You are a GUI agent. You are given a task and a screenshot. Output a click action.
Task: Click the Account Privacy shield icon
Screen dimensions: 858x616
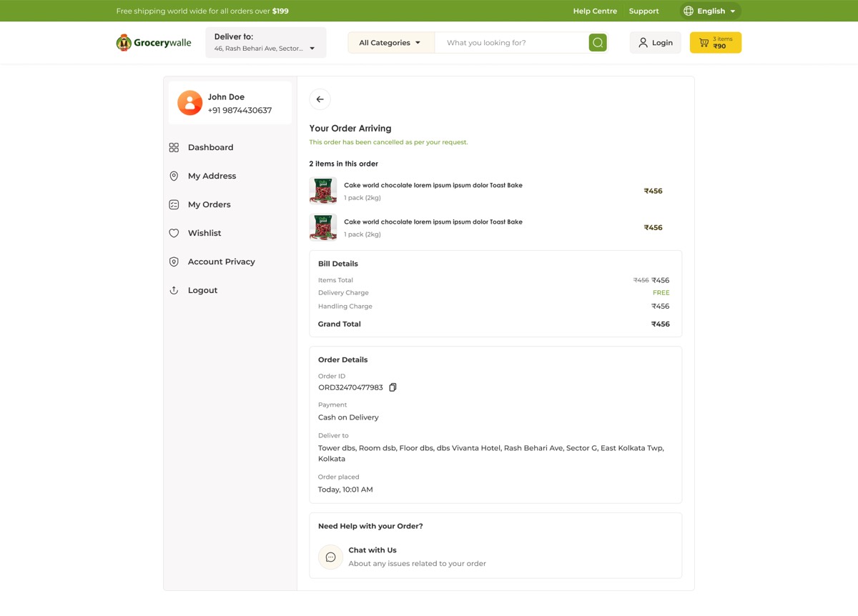(x=174, y=262)
